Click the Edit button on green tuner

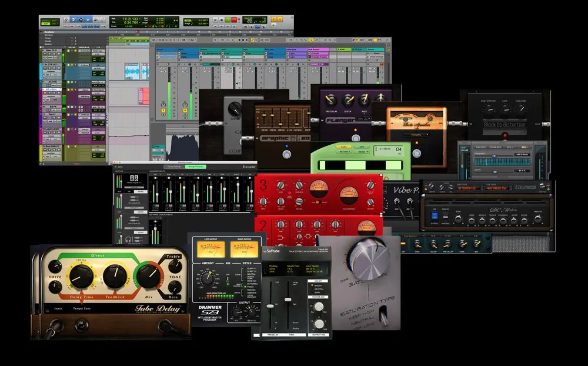pos(362,147)
